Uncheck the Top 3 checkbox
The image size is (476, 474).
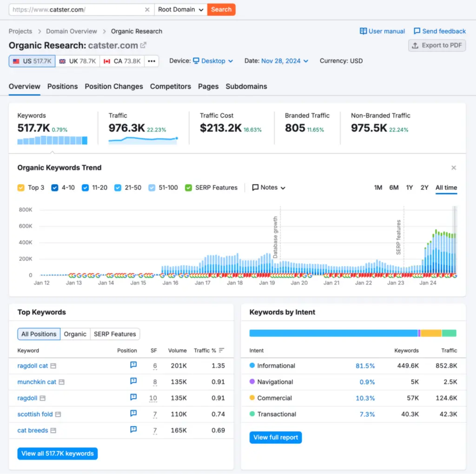[21, 188]
